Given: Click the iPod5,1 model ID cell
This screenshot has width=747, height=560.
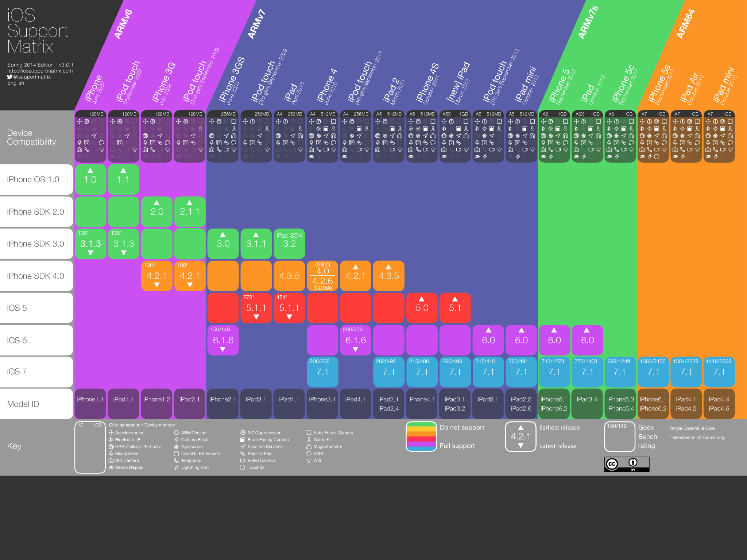Looking at the screenshot, I should pos(488,404).
